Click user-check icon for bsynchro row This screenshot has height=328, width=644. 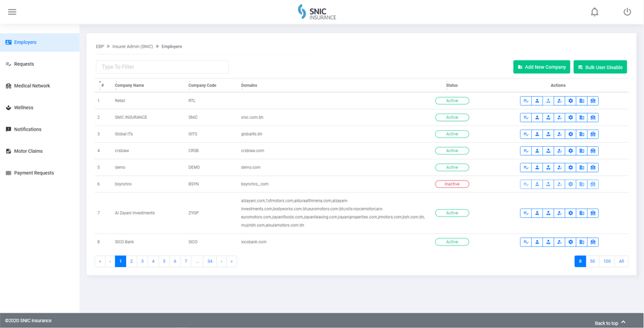click(x=560, y=185)
